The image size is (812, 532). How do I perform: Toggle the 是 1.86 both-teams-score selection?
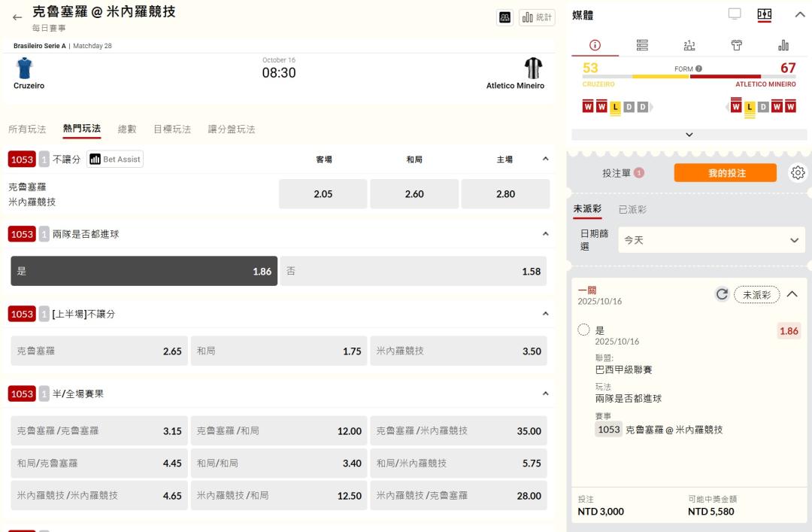pyautogui.click(x=144, y=271)
